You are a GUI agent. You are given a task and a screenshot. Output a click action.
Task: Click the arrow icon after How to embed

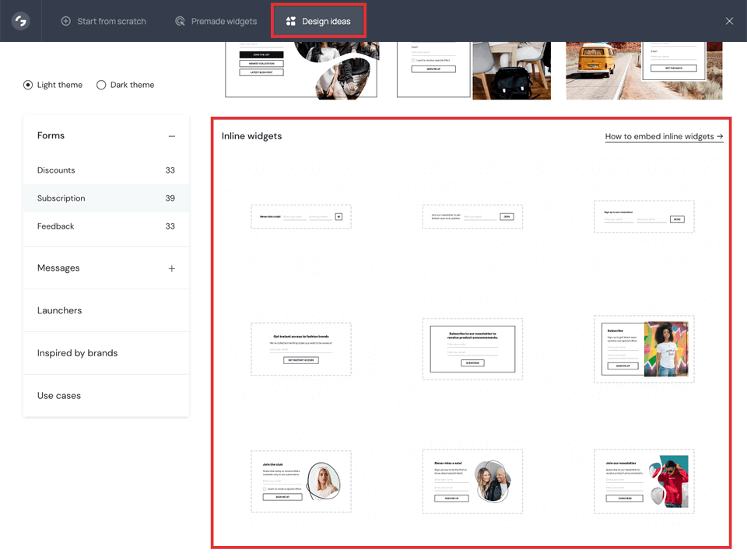720,136
